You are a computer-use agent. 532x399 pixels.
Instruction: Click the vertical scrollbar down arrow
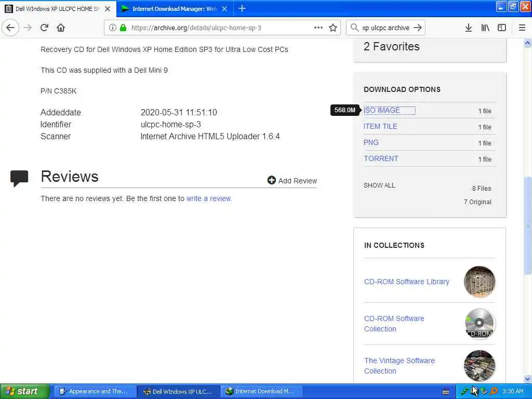click(x=528, y=379)
